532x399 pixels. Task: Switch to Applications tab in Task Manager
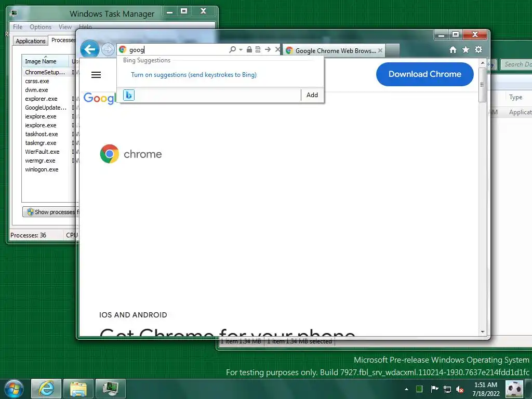pyautogui.click(x=31, y=41)
